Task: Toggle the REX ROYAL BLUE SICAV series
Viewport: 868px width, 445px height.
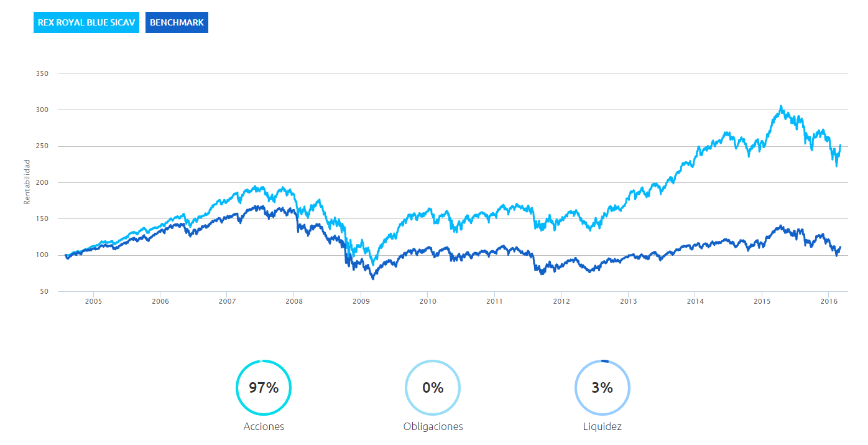Action: (86, 22)
